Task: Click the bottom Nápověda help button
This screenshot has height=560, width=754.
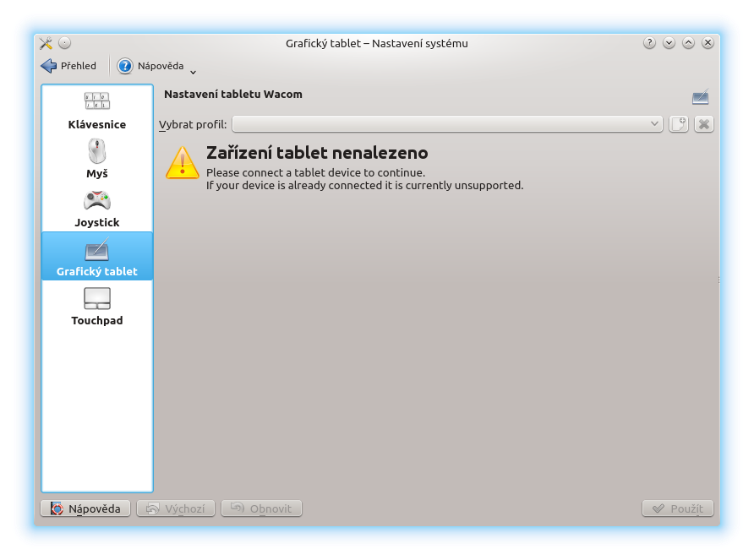Action: coord(85,508)
